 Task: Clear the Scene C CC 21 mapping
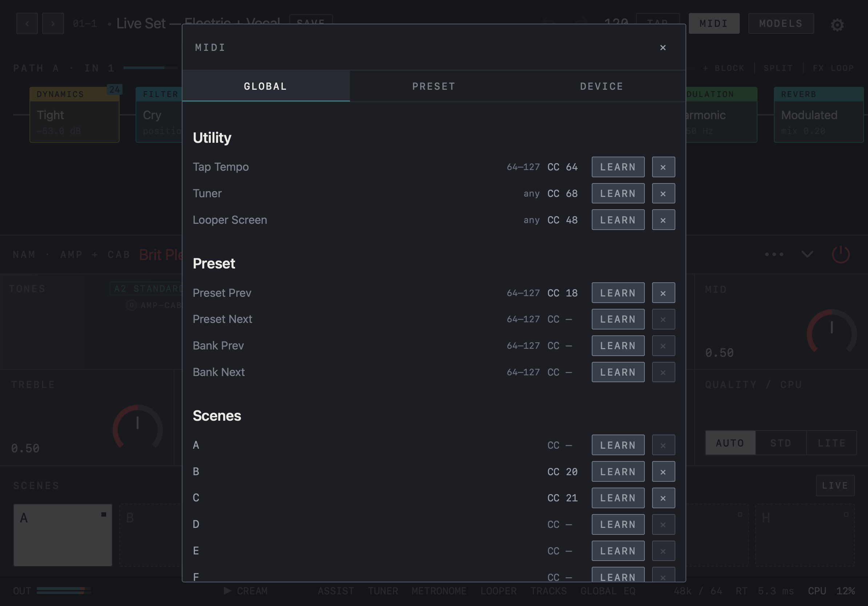click(x=663, y=498)
